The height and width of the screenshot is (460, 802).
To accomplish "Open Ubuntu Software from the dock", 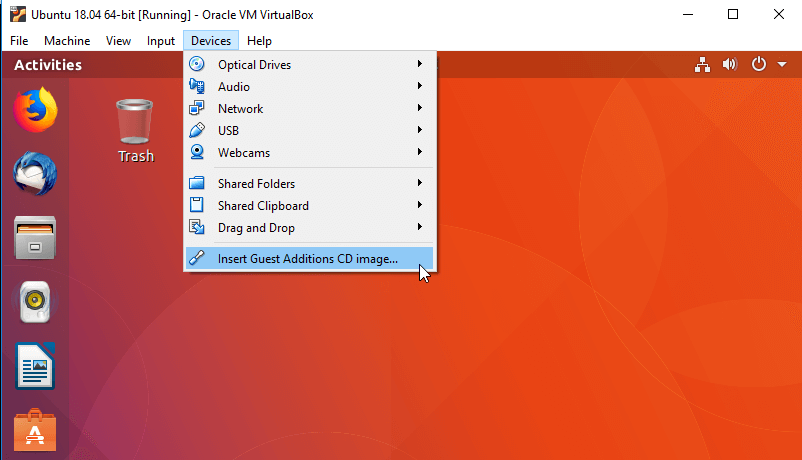I will tap(35, 430).
